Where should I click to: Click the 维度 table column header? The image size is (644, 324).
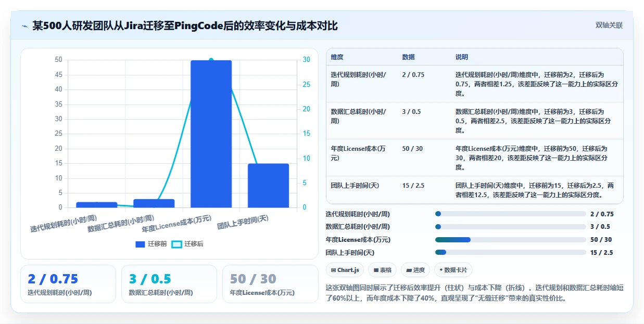click(x=337, y=57)
